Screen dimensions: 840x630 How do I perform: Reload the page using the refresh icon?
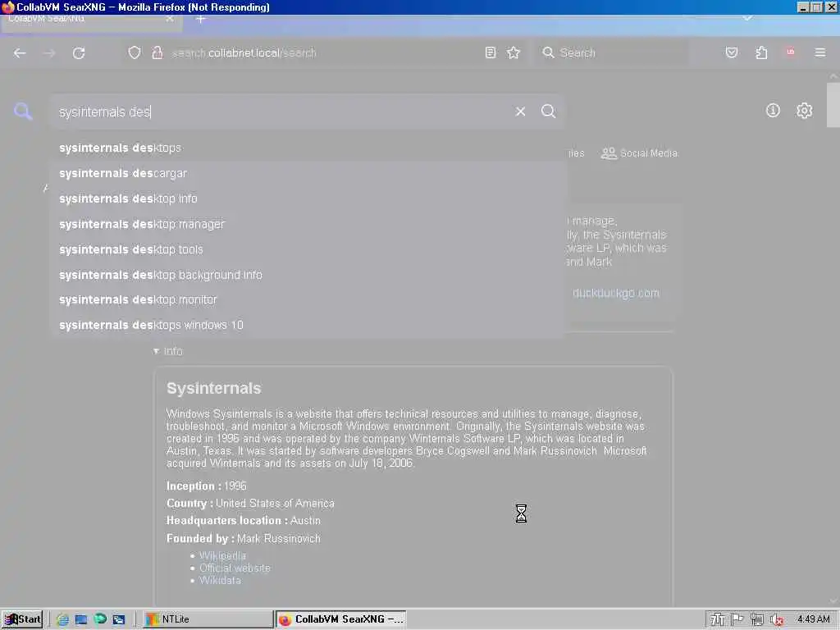tap(79, 53)
